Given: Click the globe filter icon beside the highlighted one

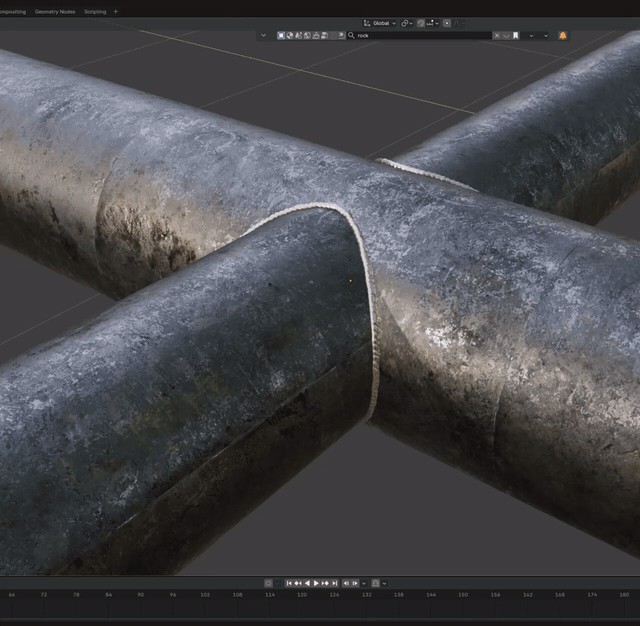Looking at the screenshot, I should point(290,36).
